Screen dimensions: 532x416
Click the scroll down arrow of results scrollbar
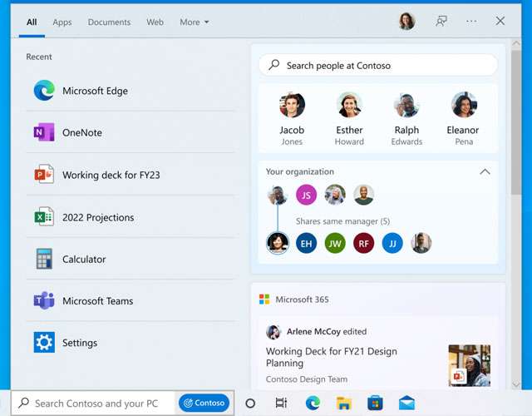pyautogui.click(x=516, y=384)
